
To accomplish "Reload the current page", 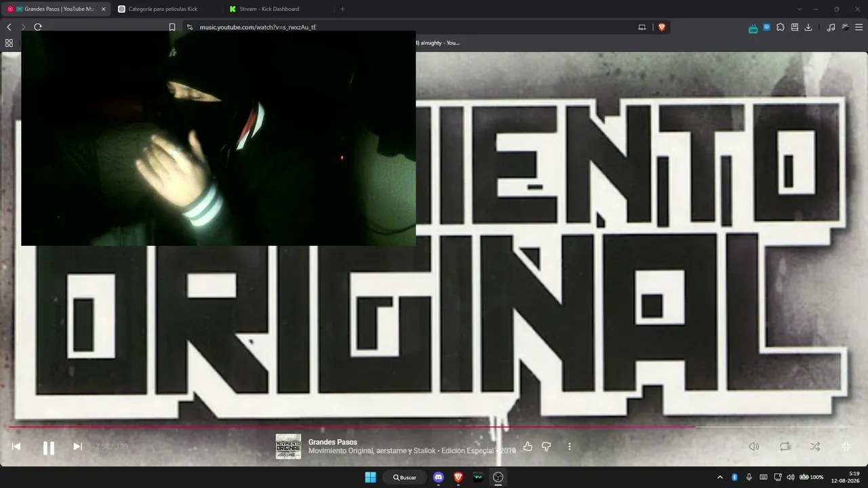I will (38, 27).
